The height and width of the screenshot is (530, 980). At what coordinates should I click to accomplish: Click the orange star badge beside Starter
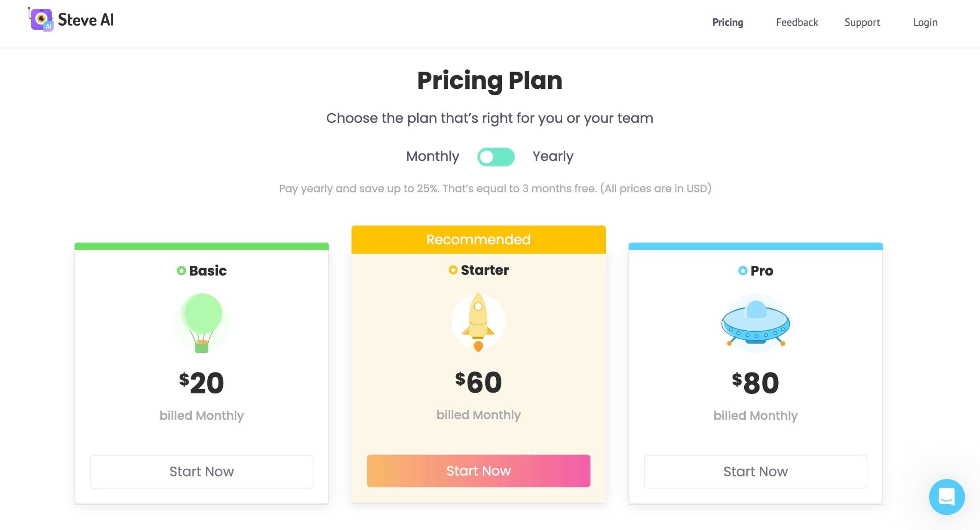coord(453,270)
